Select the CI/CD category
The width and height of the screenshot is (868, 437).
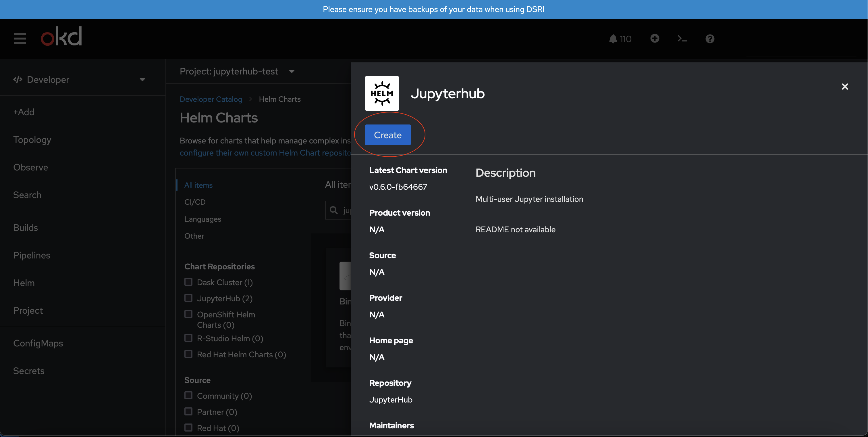[195, 202]
